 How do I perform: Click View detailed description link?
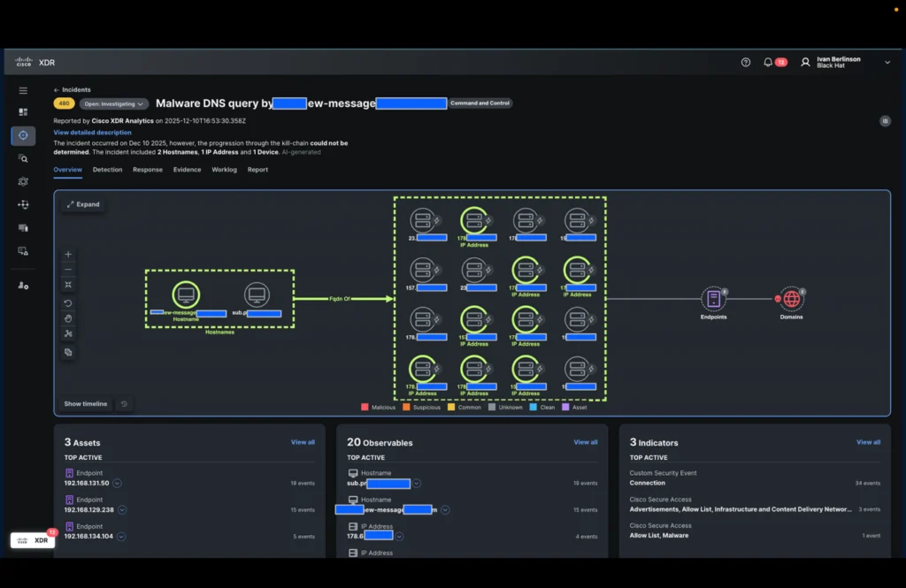click(92, 133)
